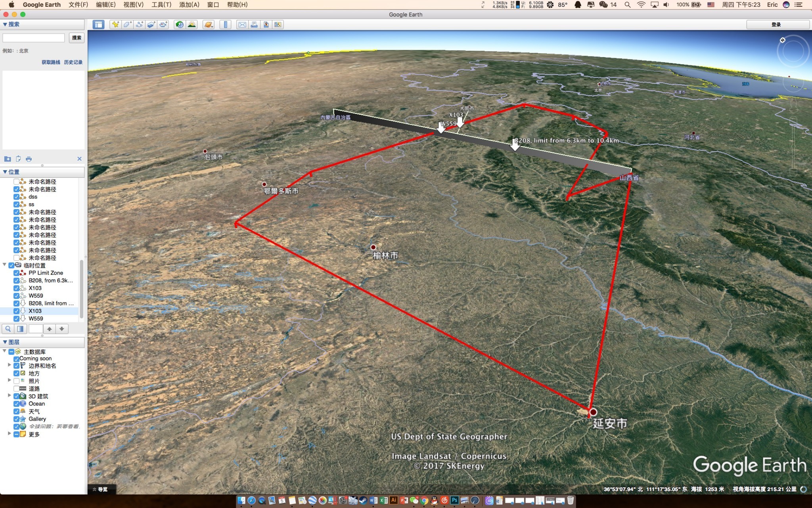Click the places panel scrollbar

82,289
